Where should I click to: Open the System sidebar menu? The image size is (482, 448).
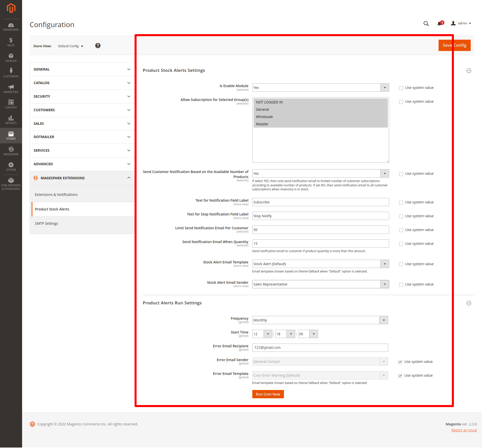coord(11,167)
